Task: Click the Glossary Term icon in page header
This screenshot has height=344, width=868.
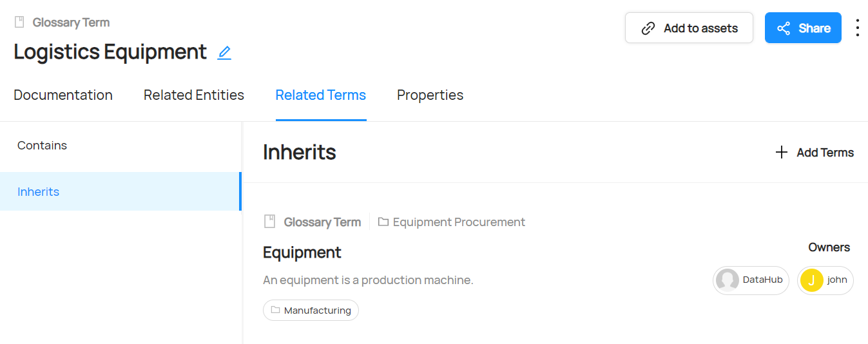Action: point(20,23)
